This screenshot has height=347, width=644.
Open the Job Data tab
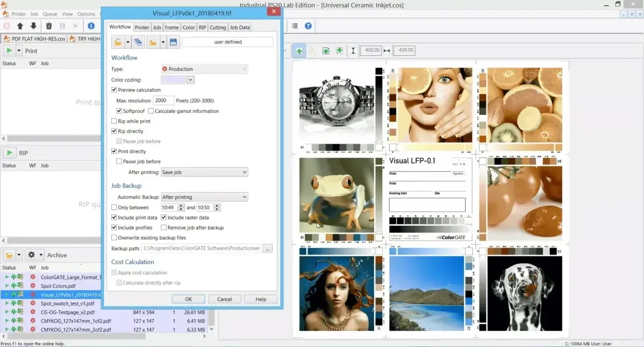(x=239, y=27)
